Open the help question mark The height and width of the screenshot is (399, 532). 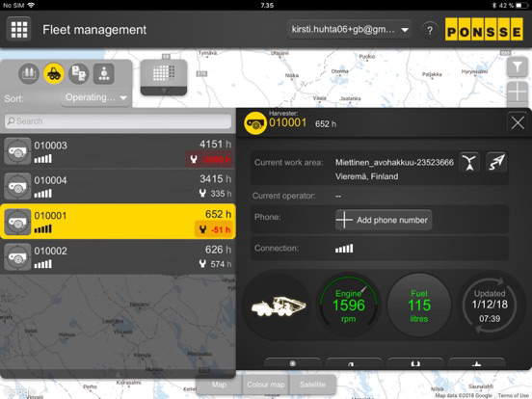[430, 30]
